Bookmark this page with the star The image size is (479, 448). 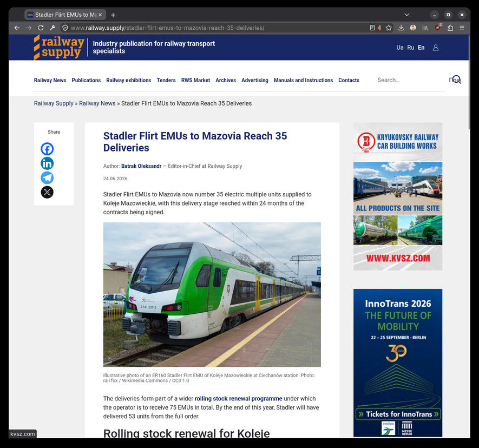pyautogui.click(x=389, y=28)
